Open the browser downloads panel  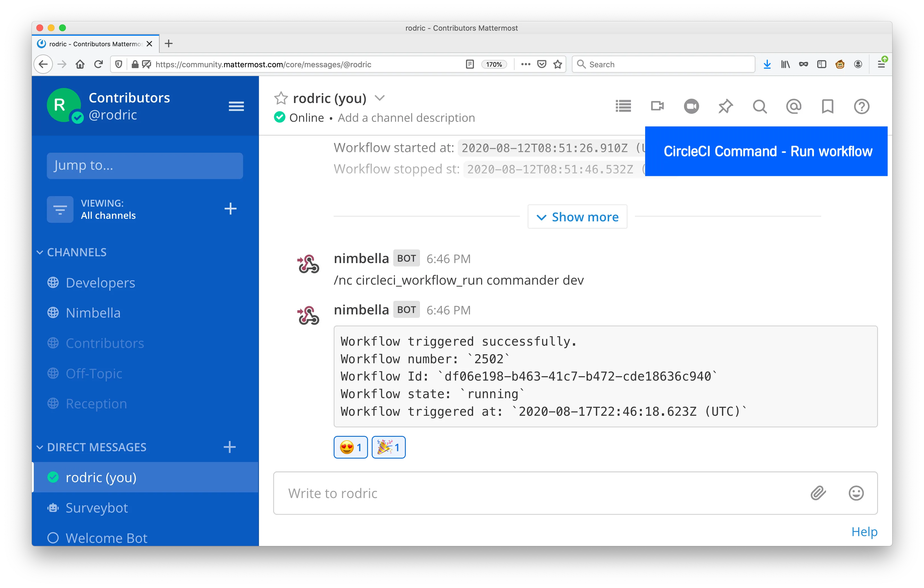click(x=767, y=64)
